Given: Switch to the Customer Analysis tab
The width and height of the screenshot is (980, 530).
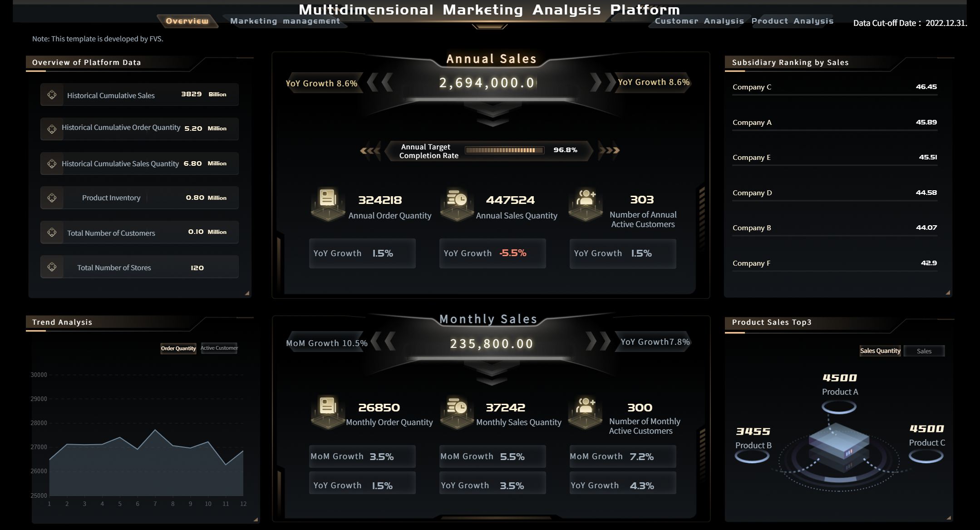Looking at the screenshot, I should [x=699, y=21].
